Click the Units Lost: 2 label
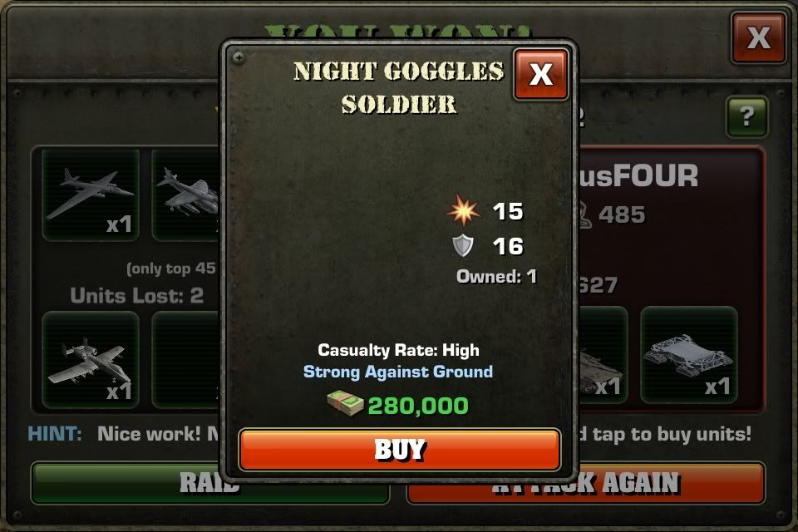 click(137, 295)
